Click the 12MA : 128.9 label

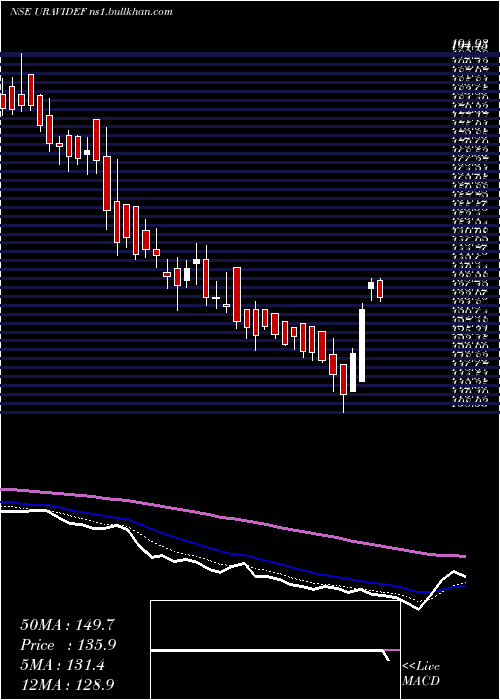point(68,685)
